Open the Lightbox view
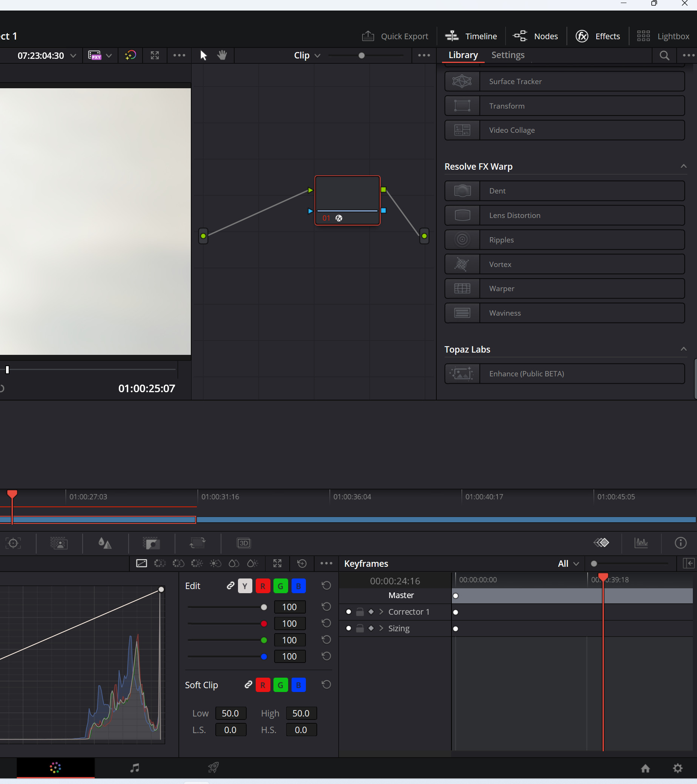 pyautogui.click(x=663, y=36)
